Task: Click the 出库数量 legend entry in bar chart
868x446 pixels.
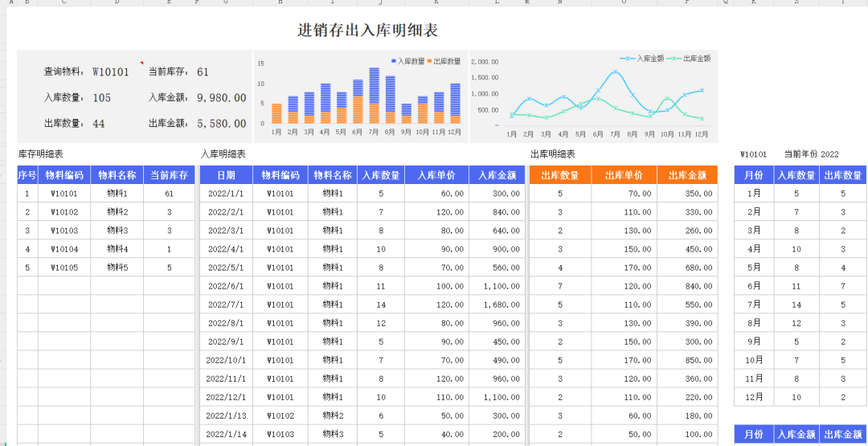Action: (444, 61)
